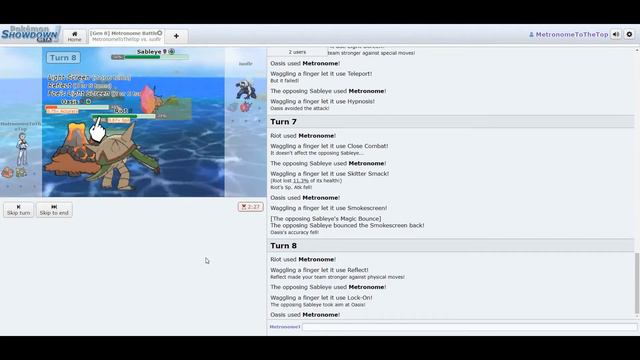Click the 'But it failed!' log line
Screen dimensions: 640x360
tap(284, 81)
